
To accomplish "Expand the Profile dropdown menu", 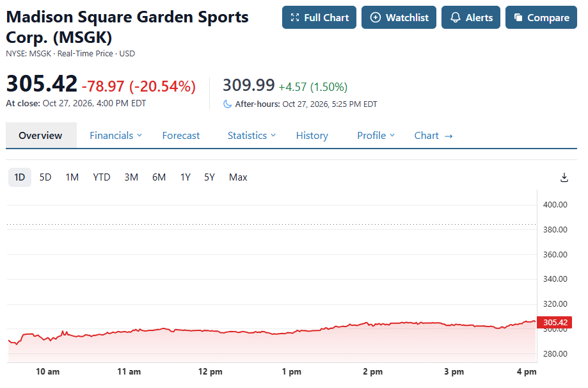I will click(376, 136).
